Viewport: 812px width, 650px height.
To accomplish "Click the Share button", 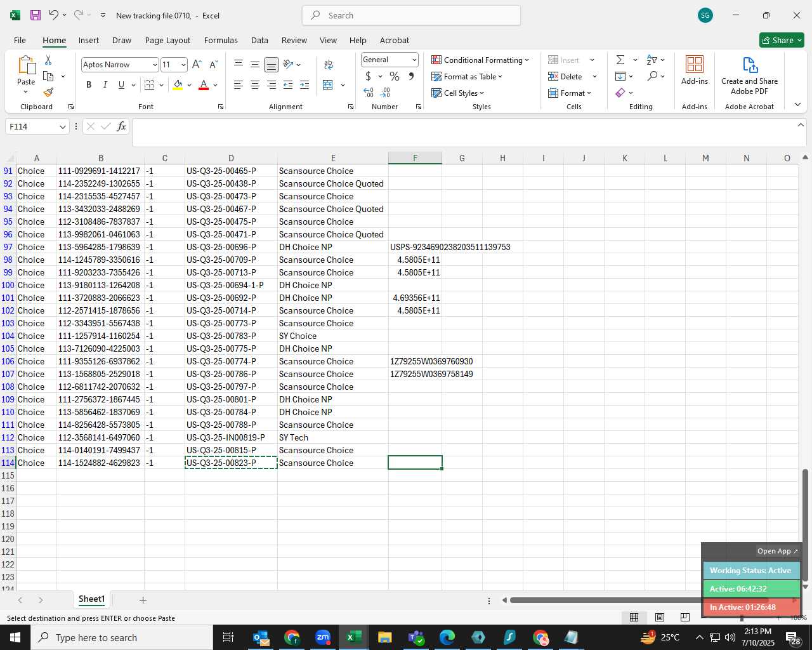I will point(782,40).
